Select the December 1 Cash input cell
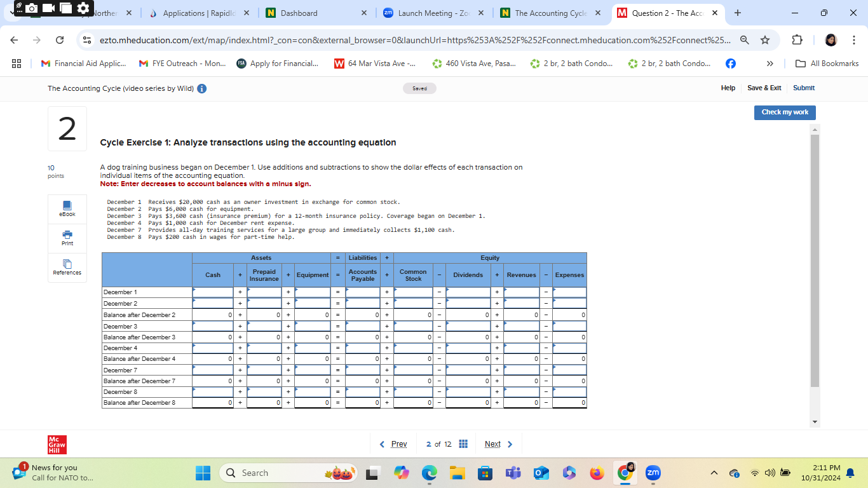Viewport: 868px width, 488px height. 213,292
